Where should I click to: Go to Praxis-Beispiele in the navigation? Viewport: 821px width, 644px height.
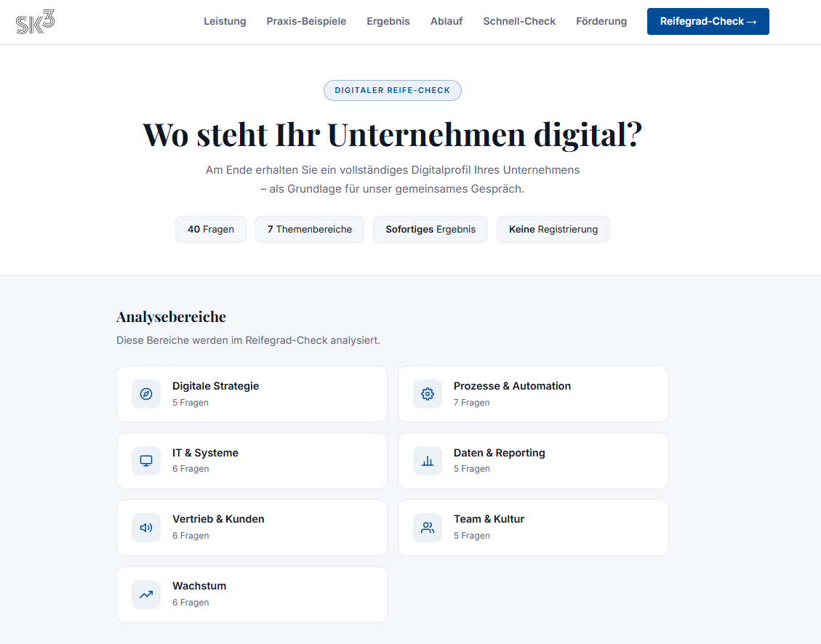click(x=306, y=22)
